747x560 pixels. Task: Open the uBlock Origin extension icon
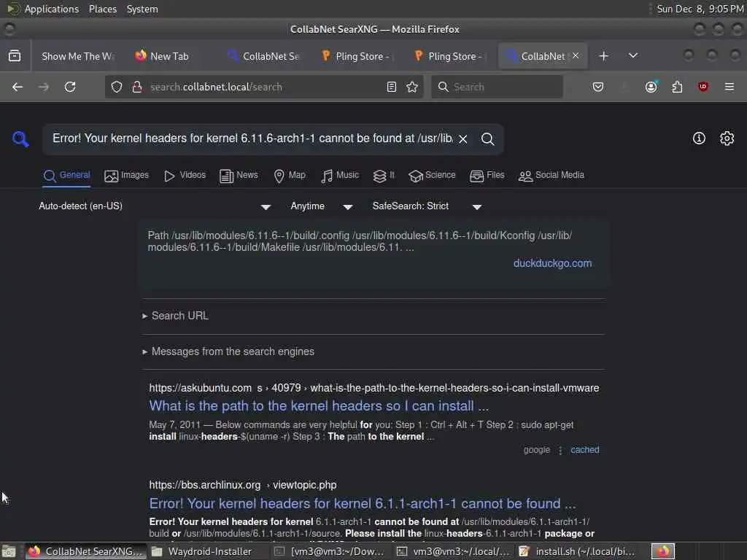[703, 87]
